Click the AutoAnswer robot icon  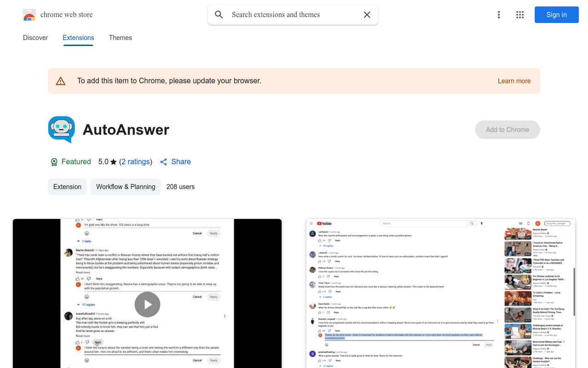(62, 129)
